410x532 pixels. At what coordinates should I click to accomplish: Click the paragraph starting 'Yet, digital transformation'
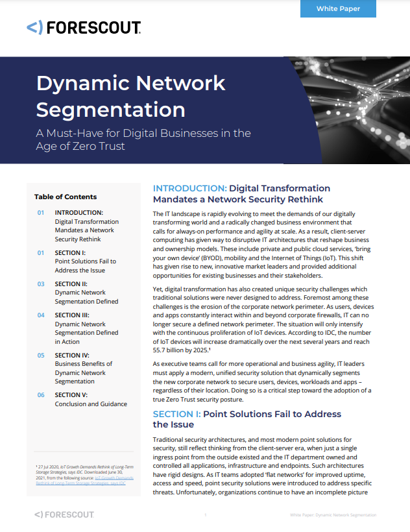point(263,320)
